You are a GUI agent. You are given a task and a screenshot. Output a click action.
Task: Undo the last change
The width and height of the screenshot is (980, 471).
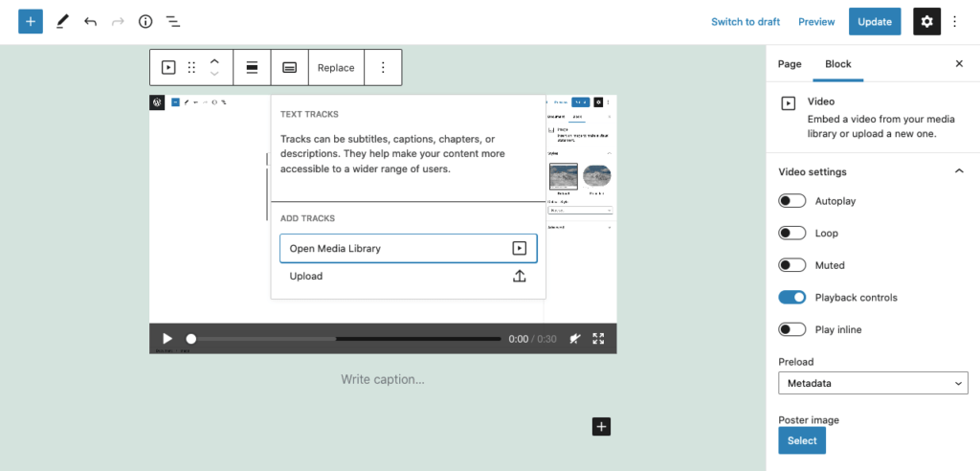[91, 21]
